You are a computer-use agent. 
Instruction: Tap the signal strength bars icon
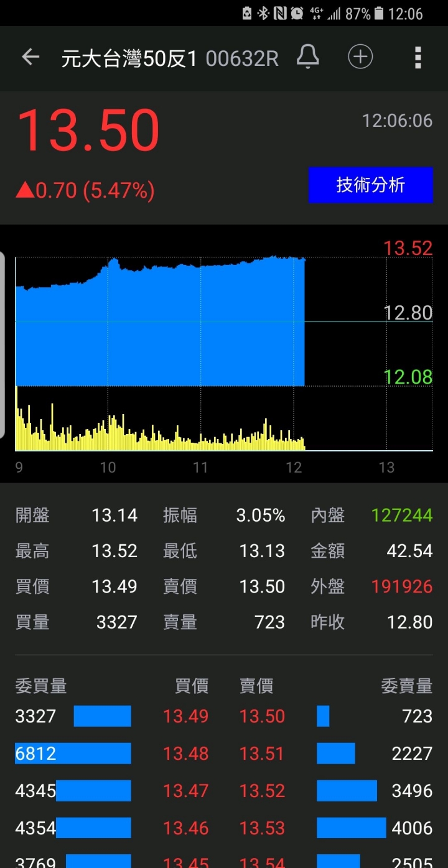334,13
